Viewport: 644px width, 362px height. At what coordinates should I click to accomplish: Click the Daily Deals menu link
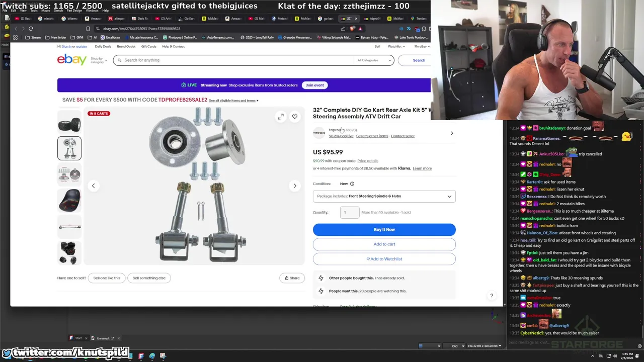click(x=103, y=46)
